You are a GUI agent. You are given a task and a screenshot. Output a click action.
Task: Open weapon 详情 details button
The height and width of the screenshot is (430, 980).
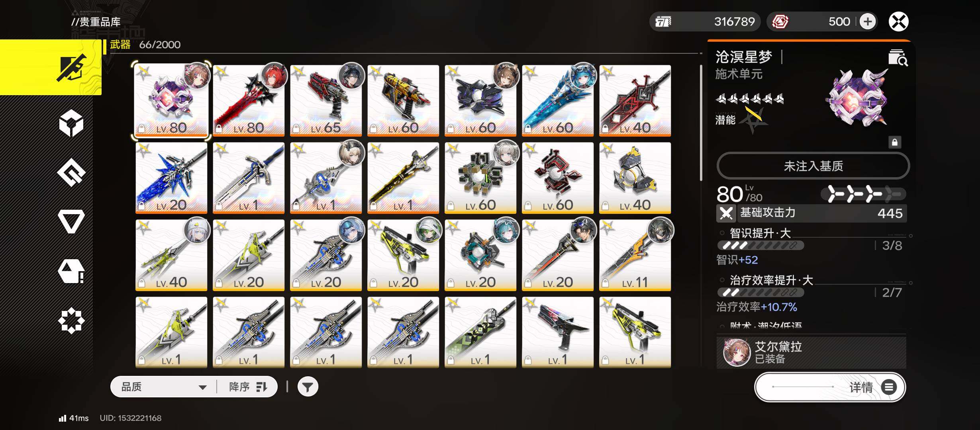(x=830, y=387)
